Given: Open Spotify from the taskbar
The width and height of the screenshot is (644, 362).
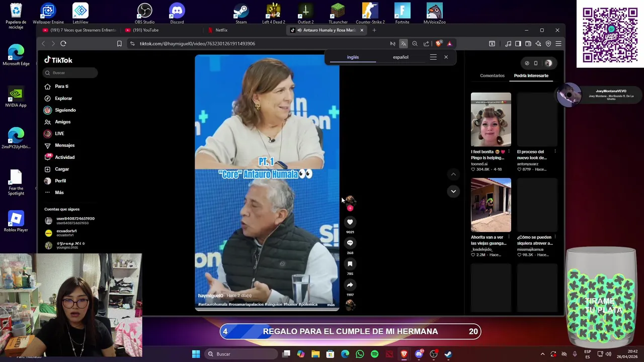Looking at the screenshot, I should 374,354.
